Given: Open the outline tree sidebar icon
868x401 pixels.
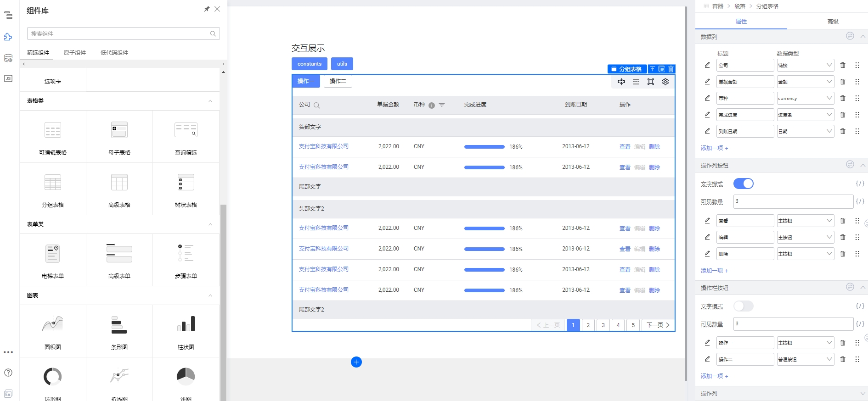Looking at the screenshot, I should coord(8,16).
